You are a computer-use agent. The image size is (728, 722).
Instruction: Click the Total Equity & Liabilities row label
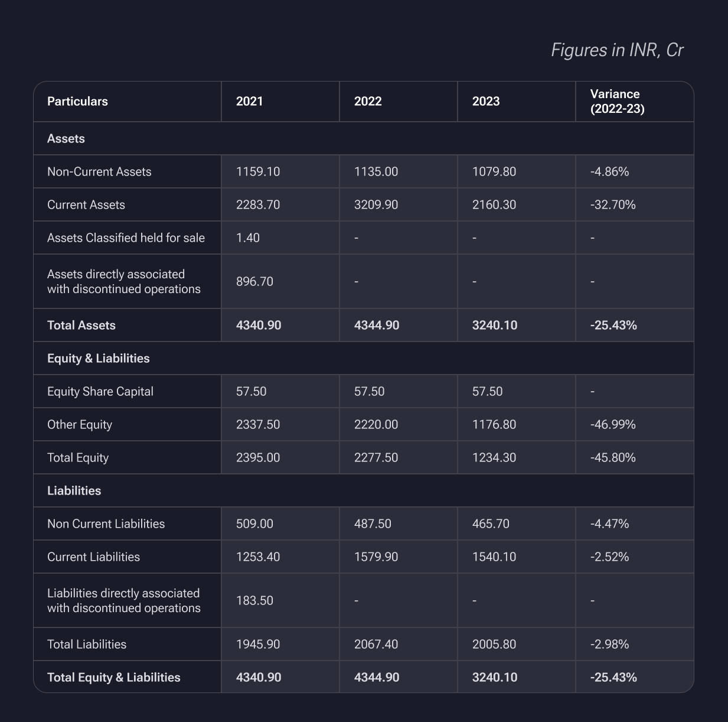coord(114,678)
